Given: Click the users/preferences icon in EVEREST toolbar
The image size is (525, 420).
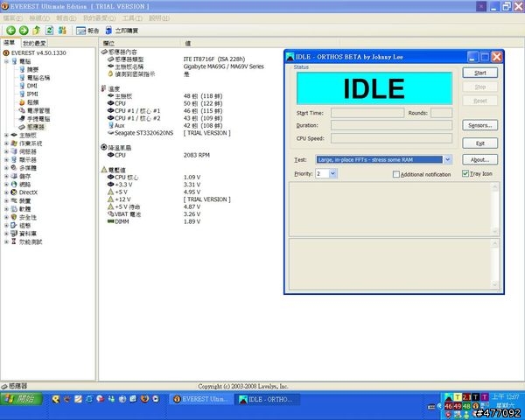Looking at the screenshot, I should click(62, 31).
